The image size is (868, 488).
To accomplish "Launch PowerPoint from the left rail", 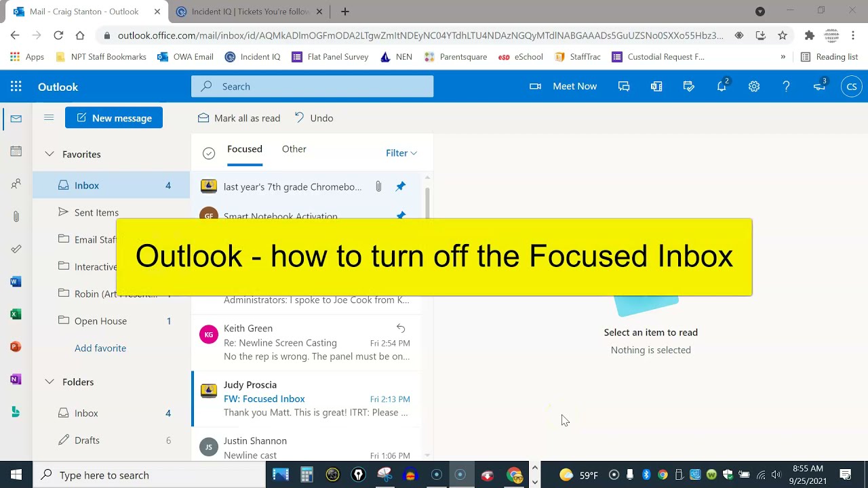I will point(16,346).
